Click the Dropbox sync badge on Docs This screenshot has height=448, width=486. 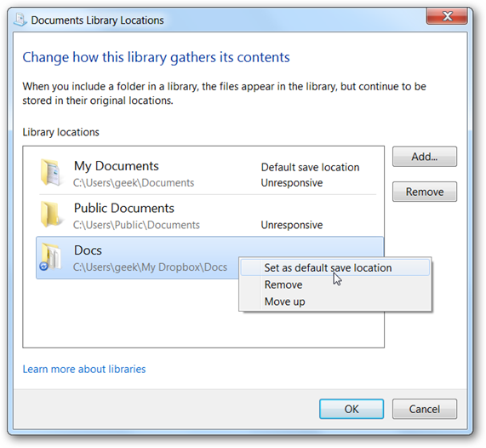[43, 267]
